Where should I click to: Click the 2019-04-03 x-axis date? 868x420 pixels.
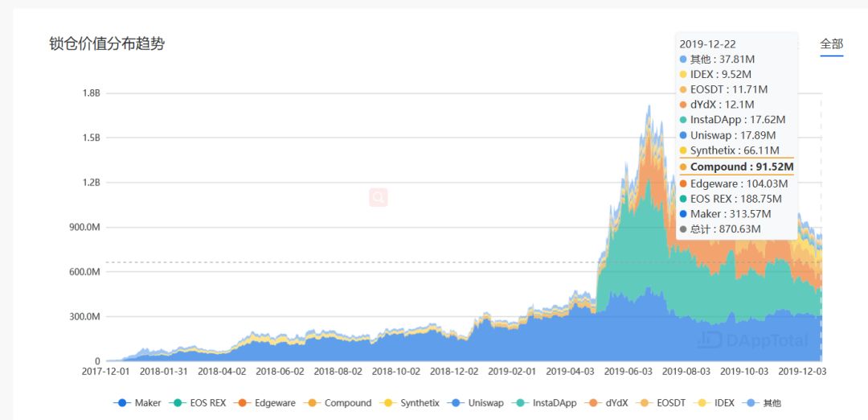[570, 371]
